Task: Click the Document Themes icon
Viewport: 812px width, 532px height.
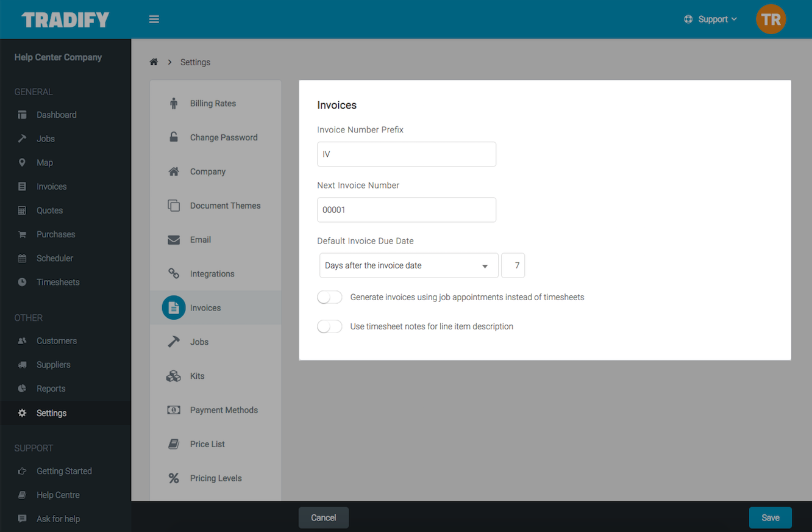Action: [x=174, y=206]
